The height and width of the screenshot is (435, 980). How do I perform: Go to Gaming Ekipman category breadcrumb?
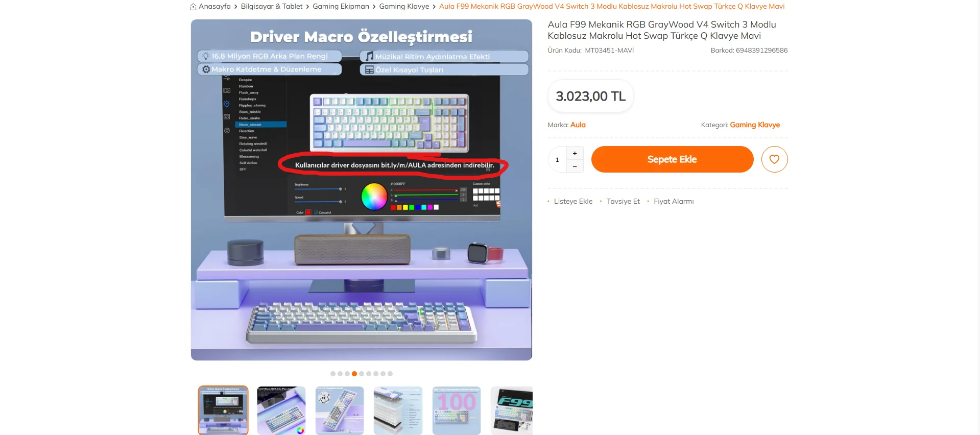(341, 7)
